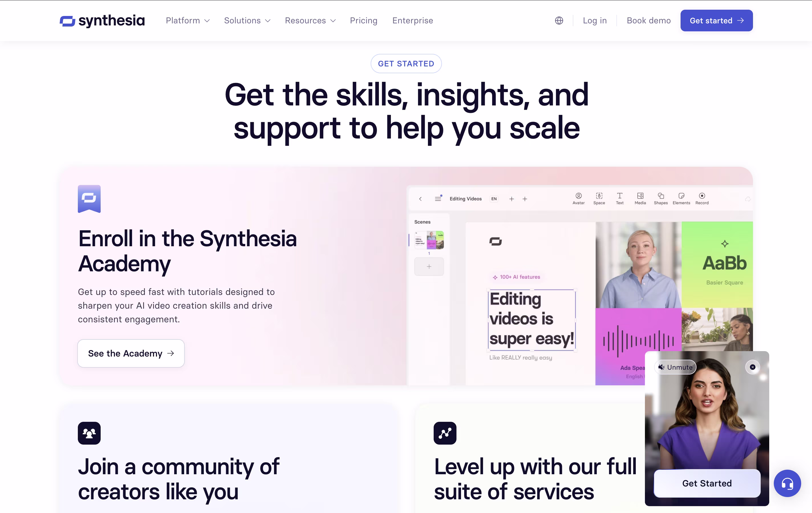The width and height of the screenshot is (812, 513).
Task: Click the Book demo link
Action: pyautogui.click(x=648, y=21)
